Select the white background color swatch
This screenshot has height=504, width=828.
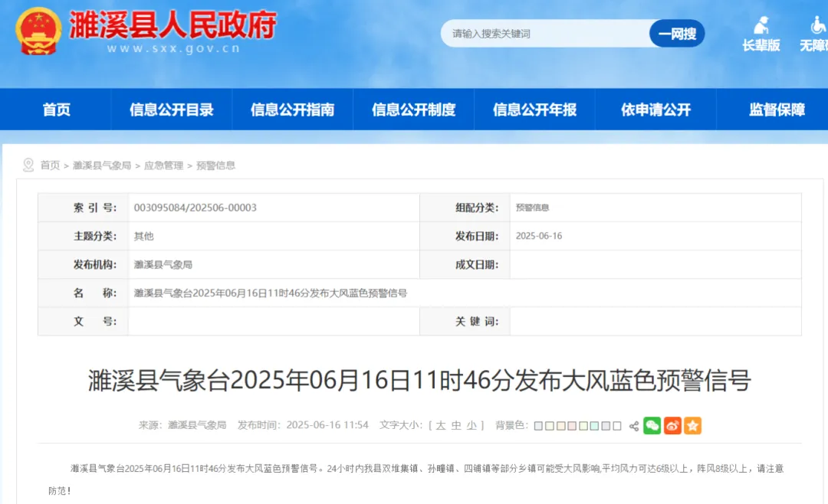[616, 426]
